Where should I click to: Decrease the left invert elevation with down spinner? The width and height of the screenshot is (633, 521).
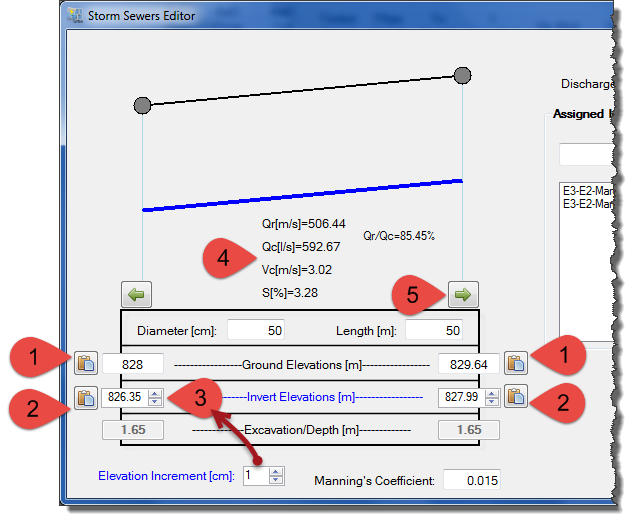point(154,402)
